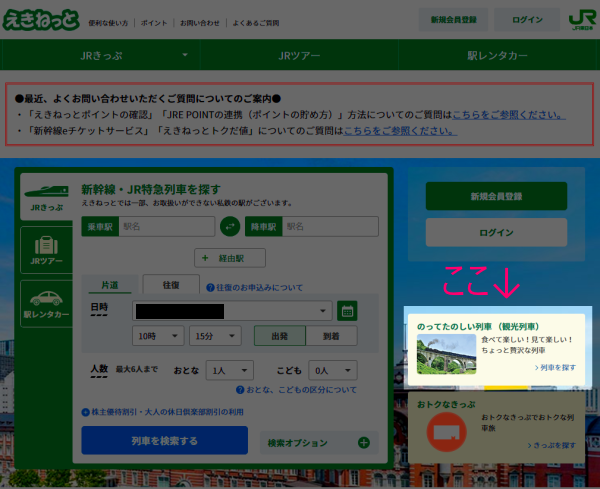Click きっぷを探す link in おトクなきっぷ card
The width and height of the screenshot is (600, 489).
[552, 445]
